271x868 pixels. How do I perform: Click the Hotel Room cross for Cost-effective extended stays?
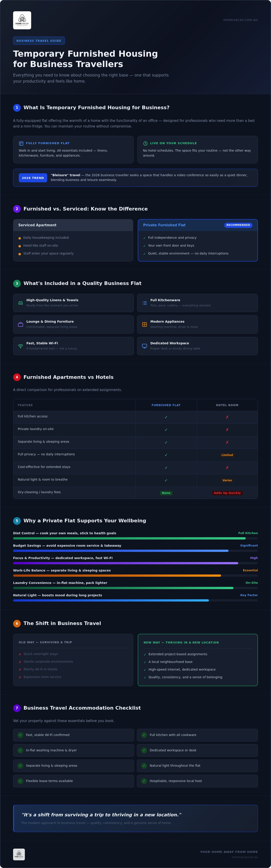[227, 468]
